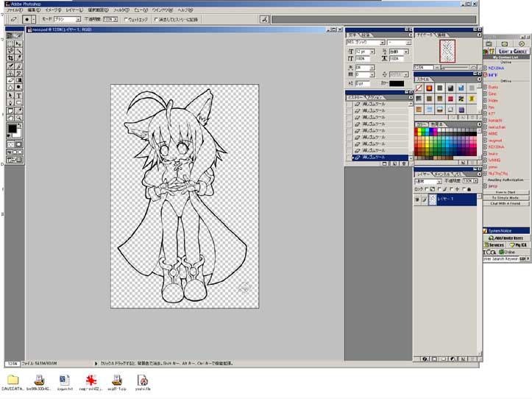Switch to the 段落 (Paragraph) tab
The height and width of the screenshot is (399, 532).
coord(366,35)
